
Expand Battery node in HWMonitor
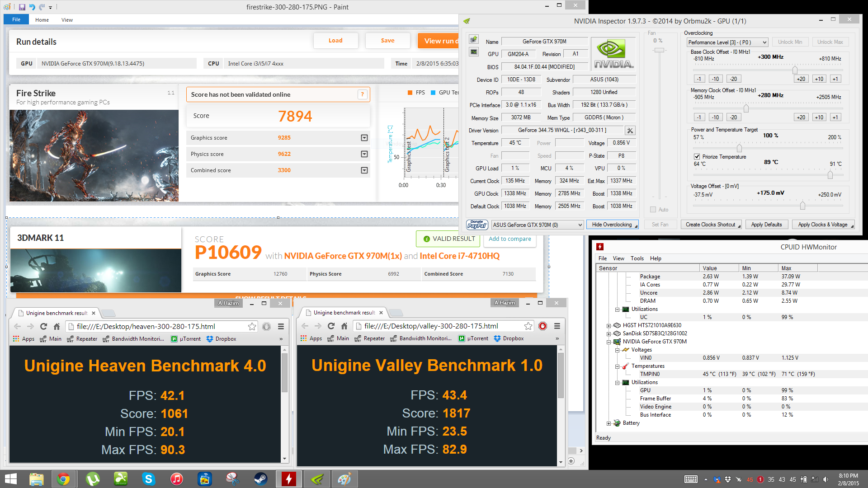pyautogui.click(x=609, y=423)
